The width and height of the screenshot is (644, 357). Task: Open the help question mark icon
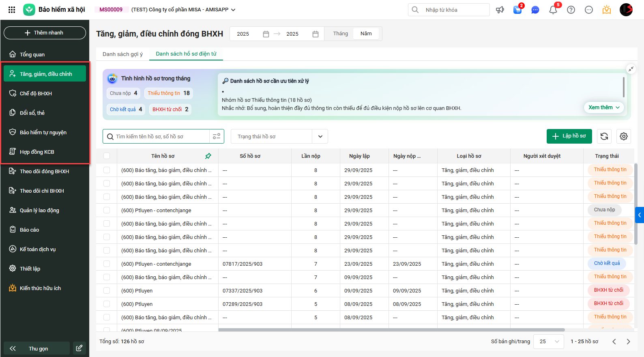[571, 10]
